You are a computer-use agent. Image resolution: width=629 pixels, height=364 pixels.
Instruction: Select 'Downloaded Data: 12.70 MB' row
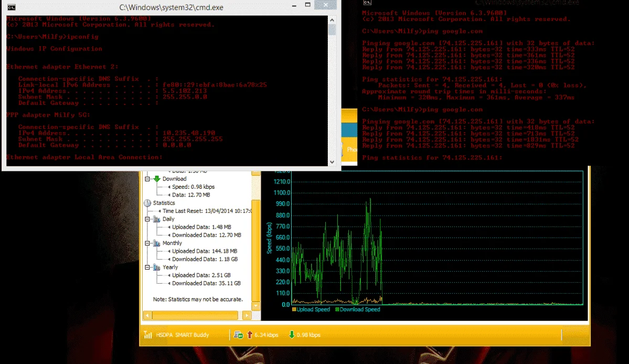point(207,235)
